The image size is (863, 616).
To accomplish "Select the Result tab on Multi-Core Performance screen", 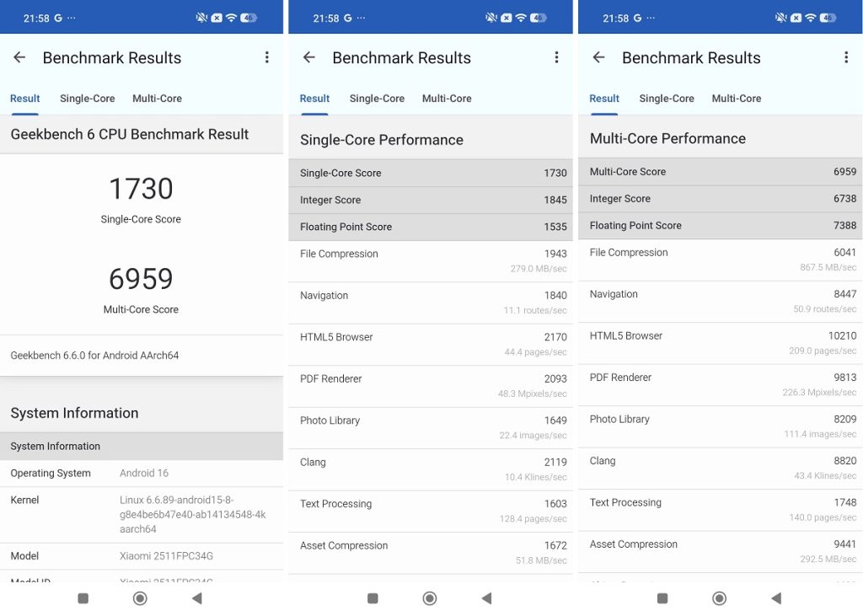I will (604, 99).
